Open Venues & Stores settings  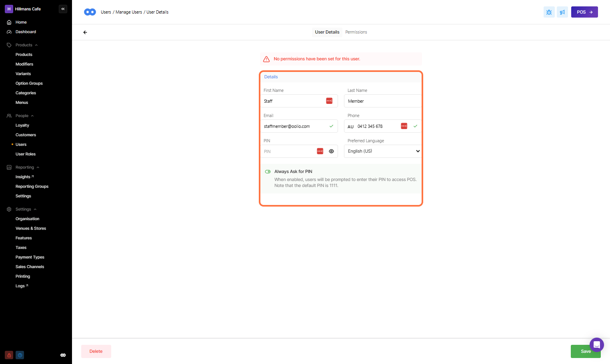[31, 229]
